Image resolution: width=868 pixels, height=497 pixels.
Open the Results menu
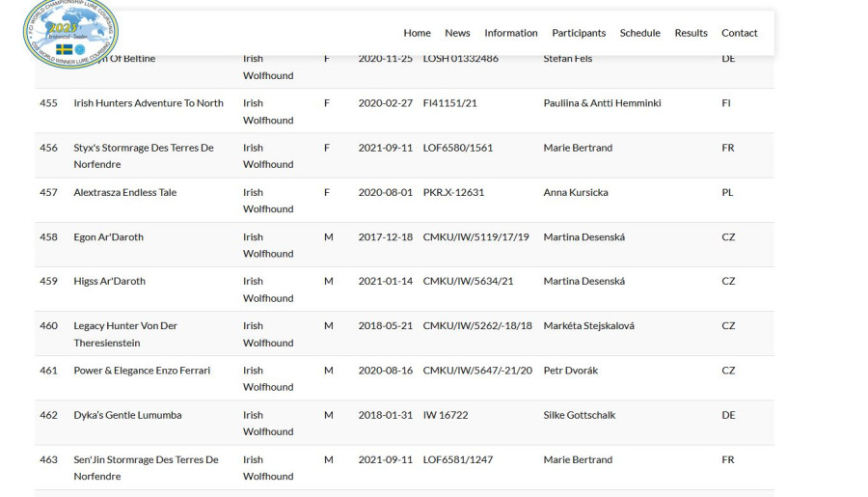click(691, 33)
